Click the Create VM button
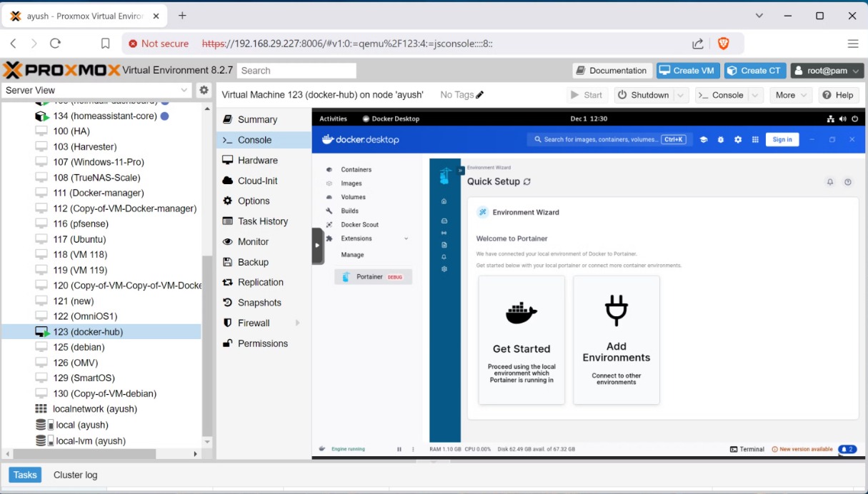This screenshot has width=868, height=494. click(x=688, y=71)
